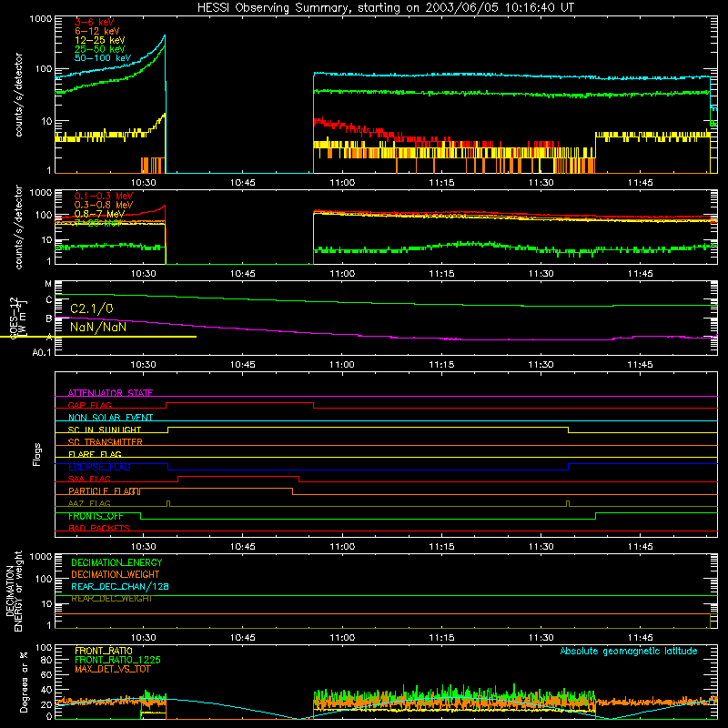
Task: Click the 0.8-7 MeV legend label
Action: (x=99, y=214)
